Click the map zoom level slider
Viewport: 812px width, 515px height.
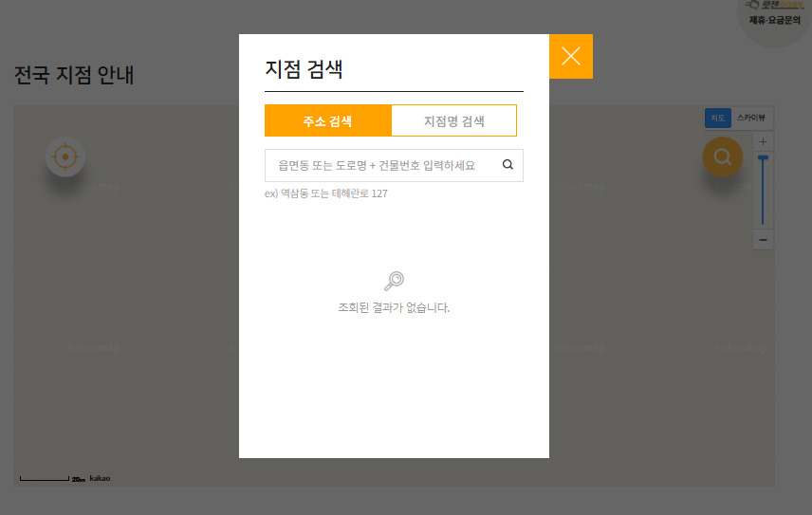(763, 190)
